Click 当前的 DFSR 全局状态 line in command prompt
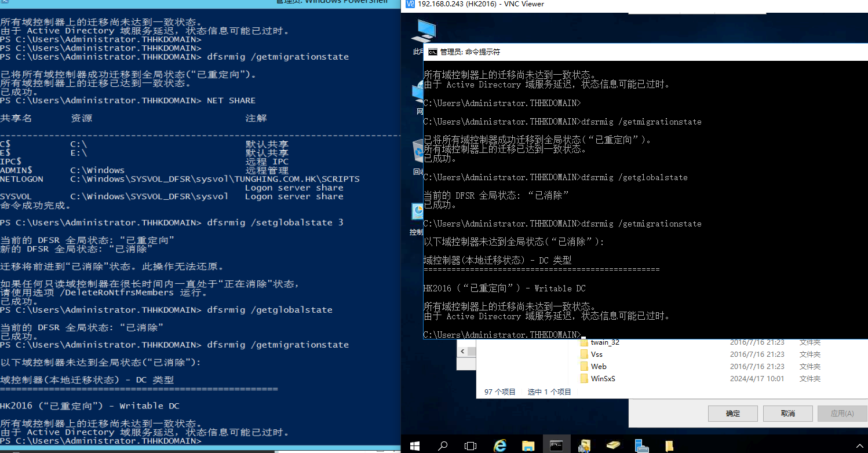The image size is (868, 453). pos(496,196)
